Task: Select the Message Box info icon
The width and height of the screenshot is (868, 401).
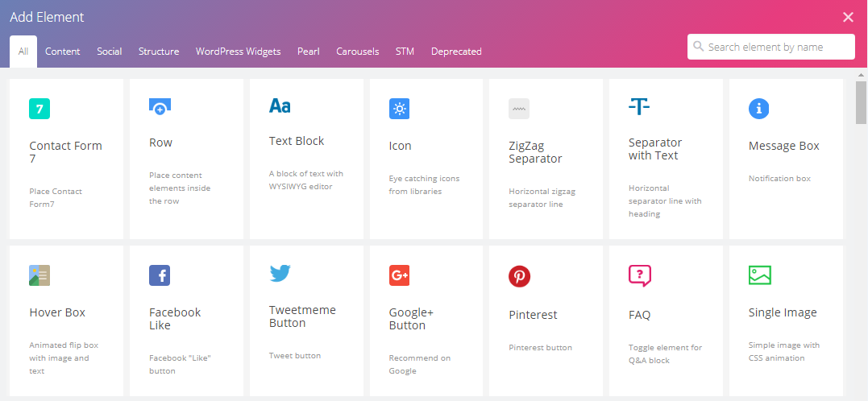Action: coord(758,109)
